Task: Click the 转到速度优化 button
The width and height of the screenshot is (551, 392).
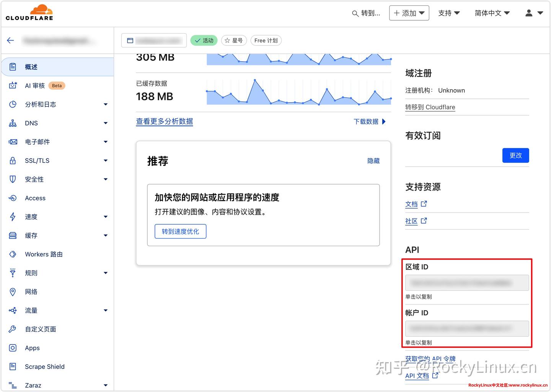Action: (180, 231)
